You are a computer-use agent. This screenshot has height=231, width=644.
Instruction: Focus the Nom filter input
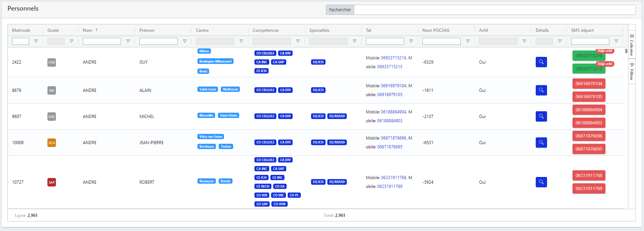102,41
